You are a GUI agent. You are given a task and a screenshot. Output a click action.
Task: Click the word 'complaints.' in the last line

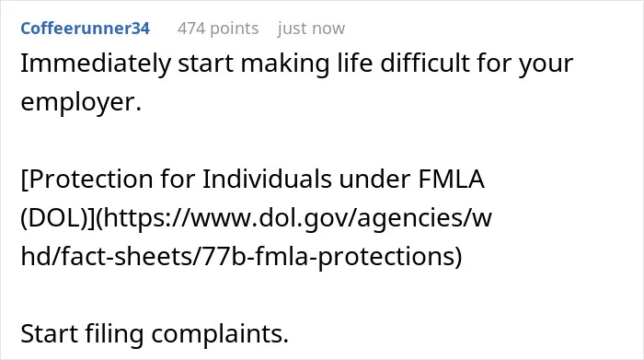point(220,333)
